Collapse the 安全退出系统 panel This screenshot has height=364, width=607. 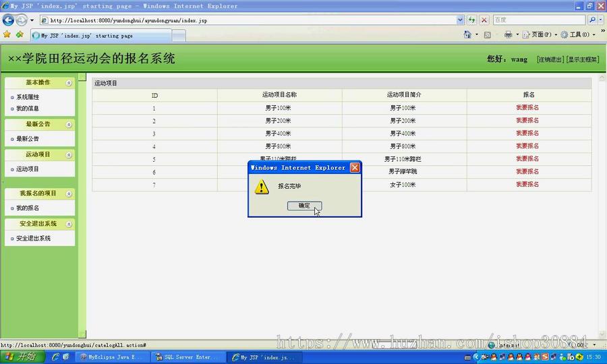69,224
